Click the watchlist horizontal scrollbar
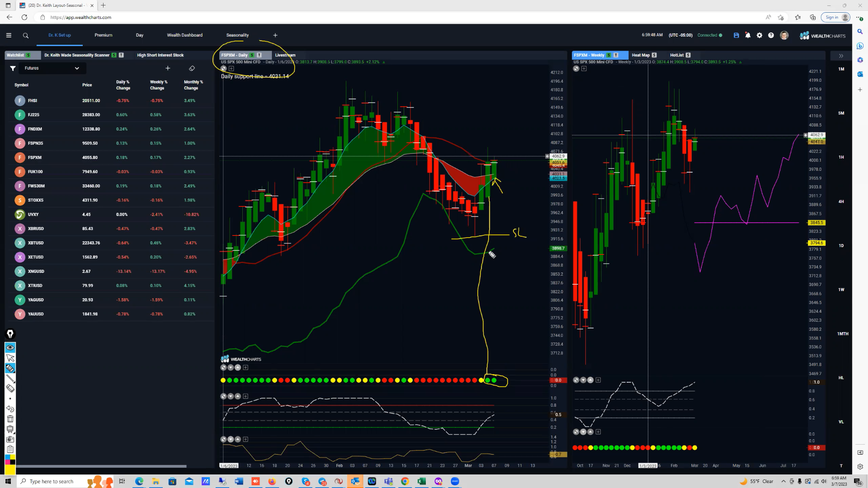 [101, 466]
